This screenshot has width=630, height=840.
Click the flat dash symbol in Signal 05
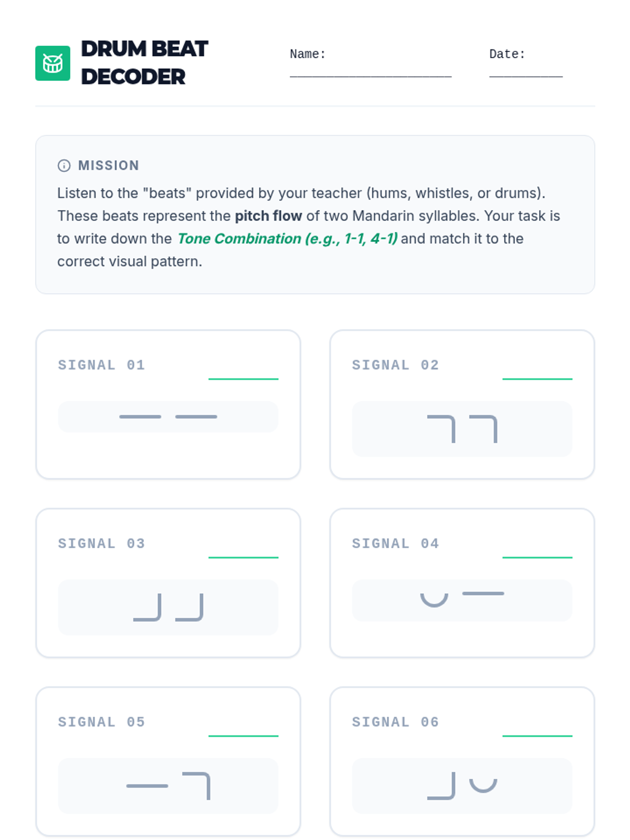(147, 786)
